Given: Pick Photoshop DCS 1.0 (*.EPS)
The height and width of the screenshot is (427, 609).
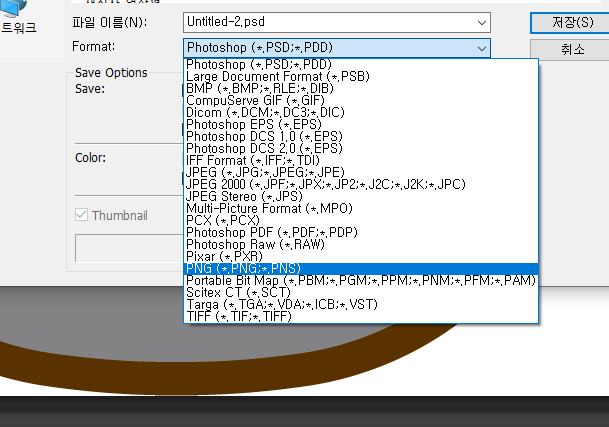Looking at the screenshot, I should 361,137.
